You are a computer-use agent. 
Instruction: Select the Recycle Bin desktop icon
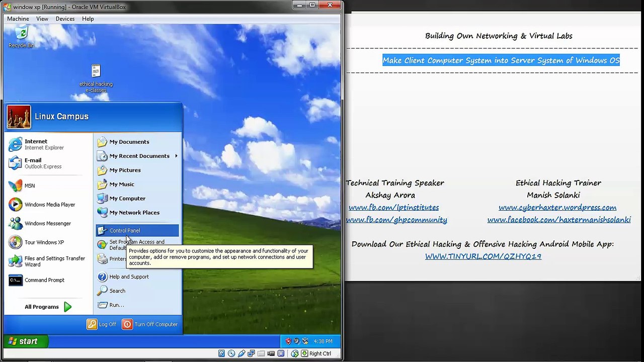pyautogui.click(x=21, y=38)
